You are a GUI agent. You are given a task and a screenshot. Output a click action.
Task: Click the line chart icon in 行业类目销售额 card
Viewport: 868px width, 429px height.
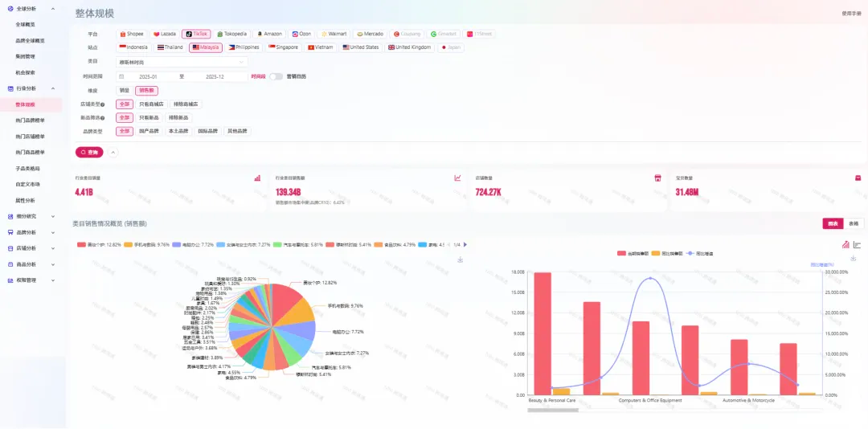coord(457,178)
